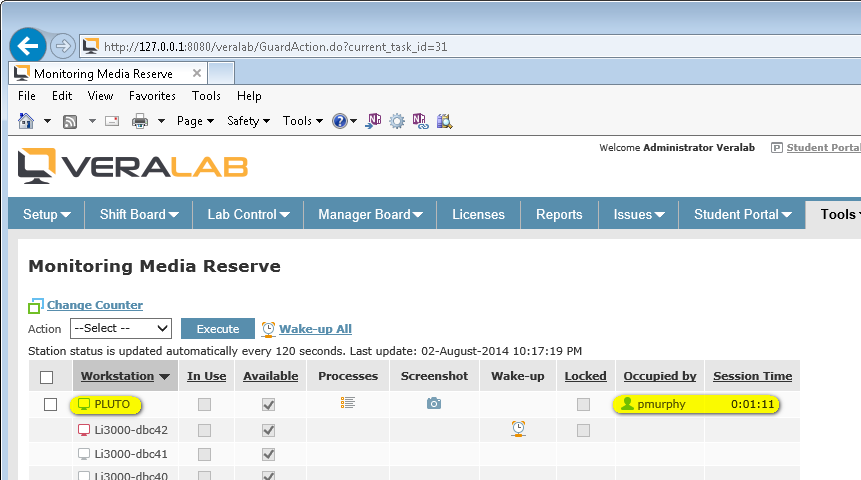Click the Print icon in the toolbar

(139, 121)
